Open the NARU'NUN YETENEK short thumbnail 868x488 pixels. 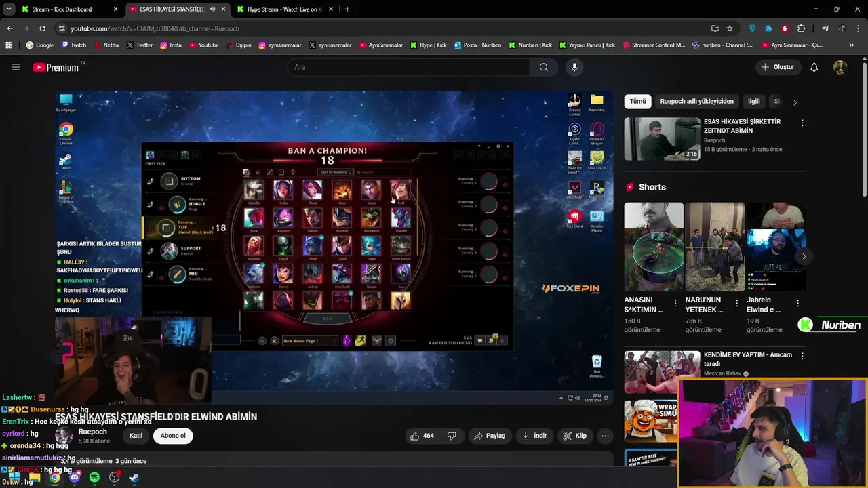715,247
